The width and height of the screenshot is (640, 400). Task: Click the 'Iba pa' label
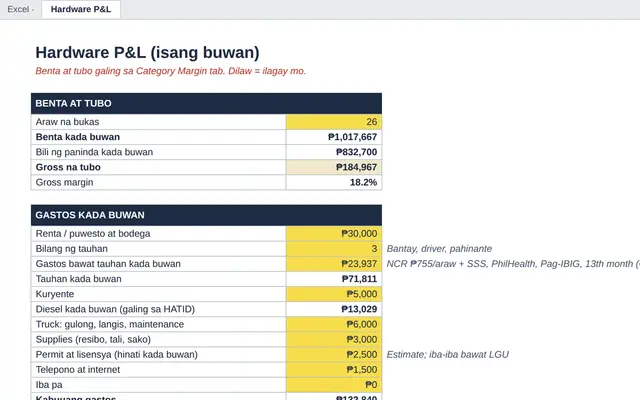coord(49,384)
